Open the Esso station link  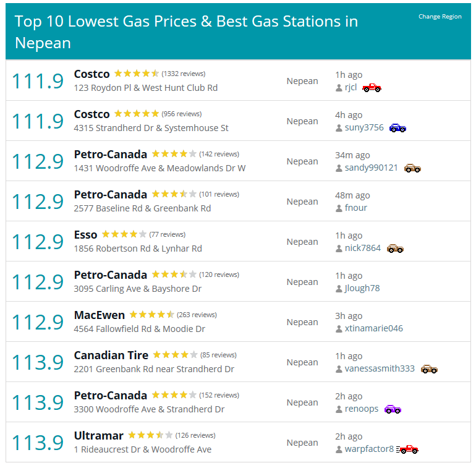[85, 235]
